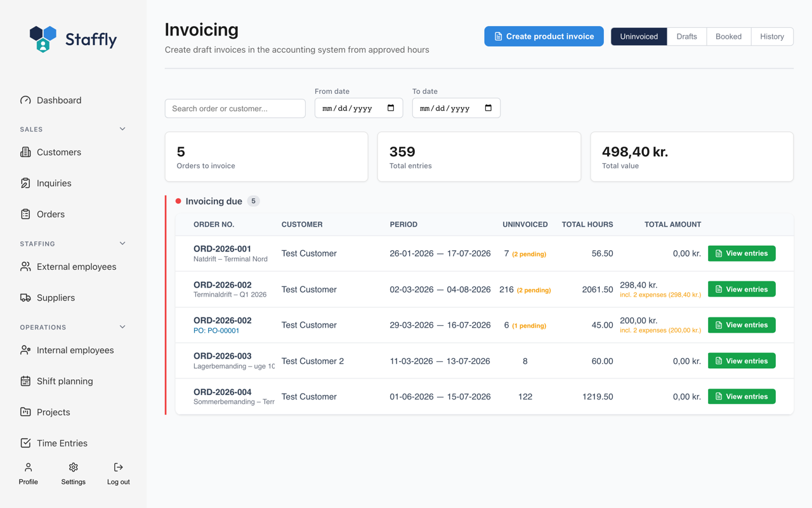Switch to the Booked tab

coord(728,37)
